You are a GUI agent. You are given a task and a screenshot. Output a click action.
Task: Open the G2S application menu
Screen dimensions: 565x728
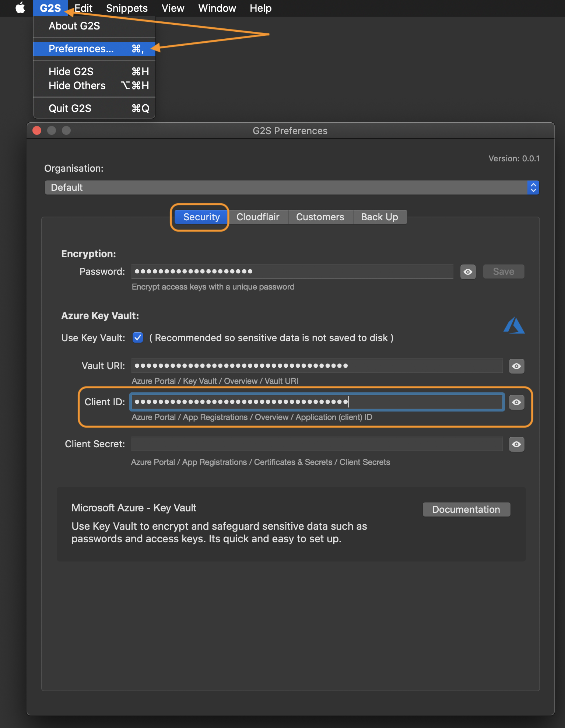coord(50,8)
